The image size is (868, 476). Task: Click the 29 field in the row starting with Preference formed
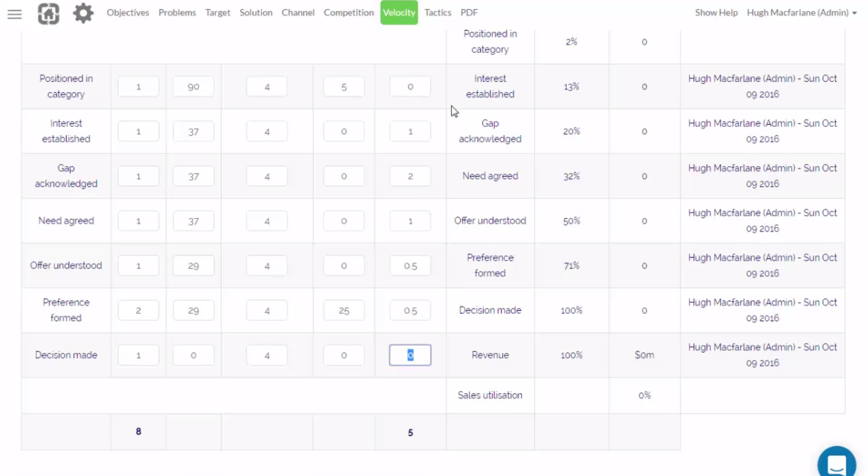pos(193,310)
